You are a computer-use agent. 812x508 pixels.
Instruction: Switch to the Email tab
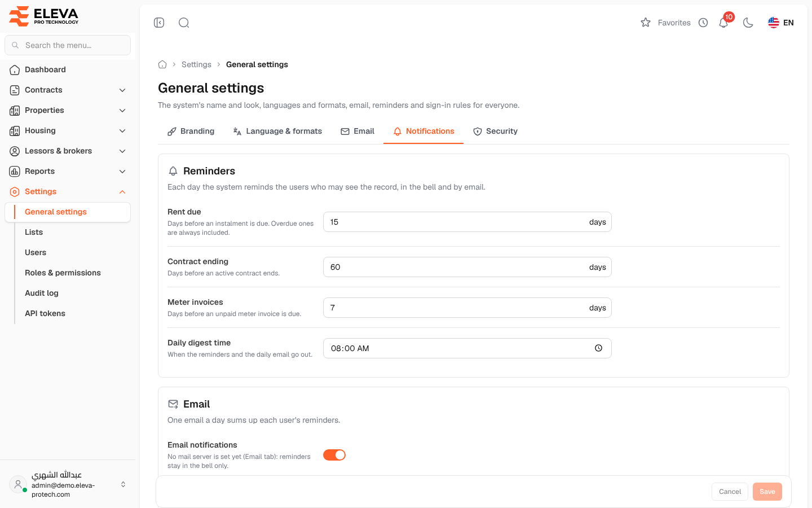[x=358, y=131]
